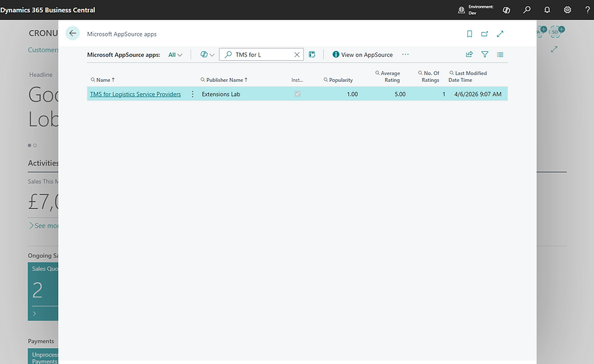Open the row menu for TMS for Logistics
Screen dimensions: 594x364
[x=193, y=94]
